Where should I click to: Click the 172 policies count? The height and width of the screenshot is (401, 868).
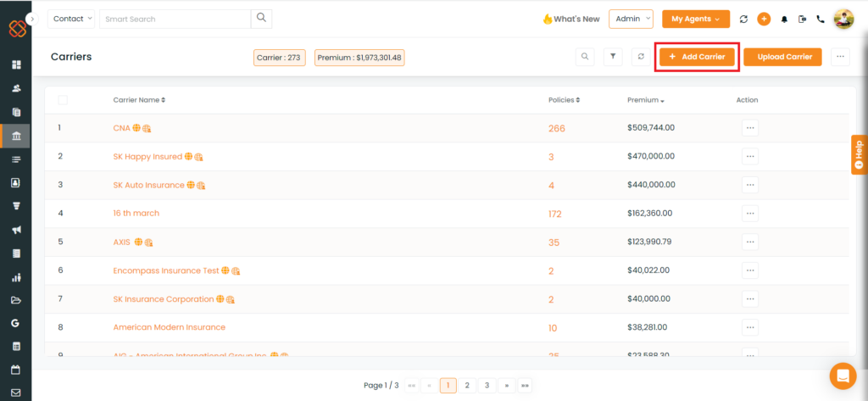click(x=555, y=214)
